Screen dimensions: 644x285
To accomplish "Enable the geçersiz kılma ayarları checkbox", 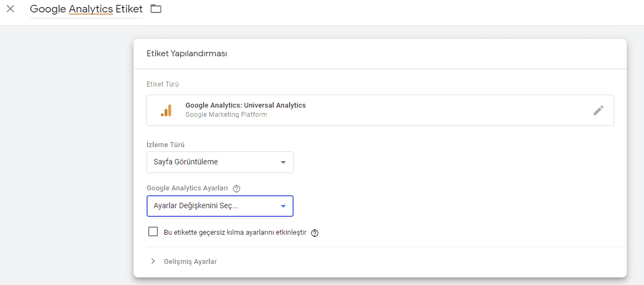I will click(x=153, y=231).
